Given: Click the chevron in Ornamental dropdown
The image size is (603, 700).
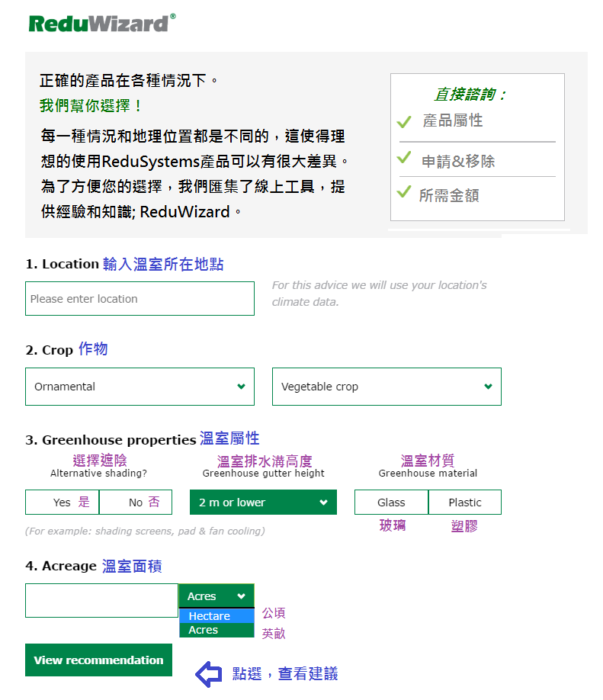Looking at the screenshot, I should click(242, 387).
